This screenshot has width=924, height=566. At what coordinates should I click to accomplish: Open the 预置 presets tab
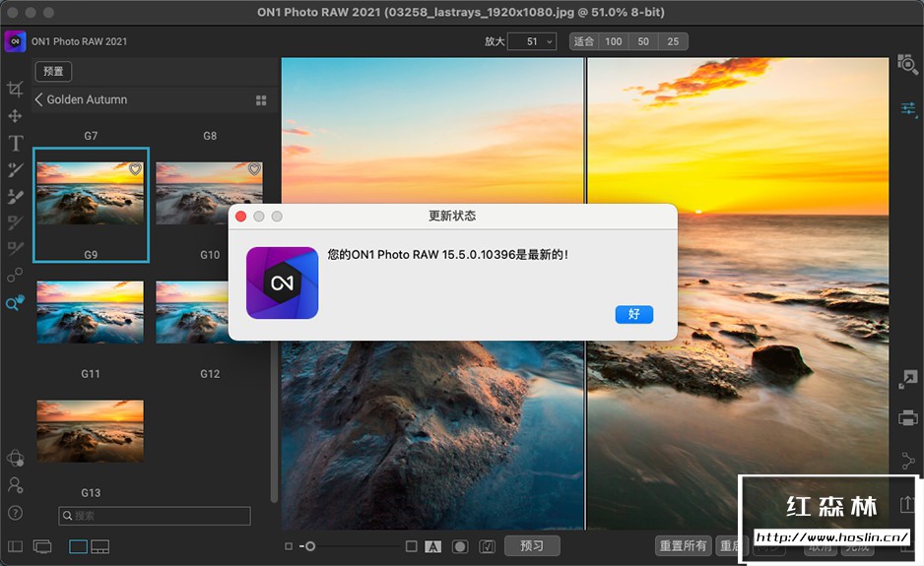(53, 71)
